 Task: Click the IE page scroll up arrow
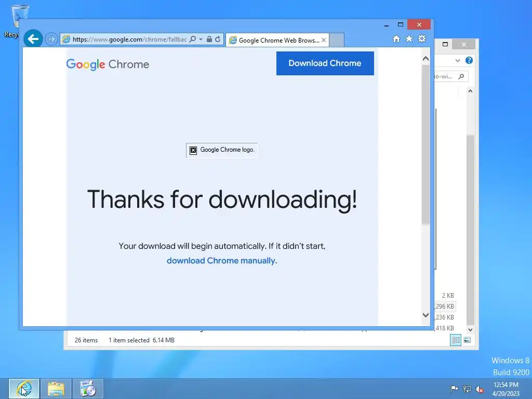coord(425,59)
